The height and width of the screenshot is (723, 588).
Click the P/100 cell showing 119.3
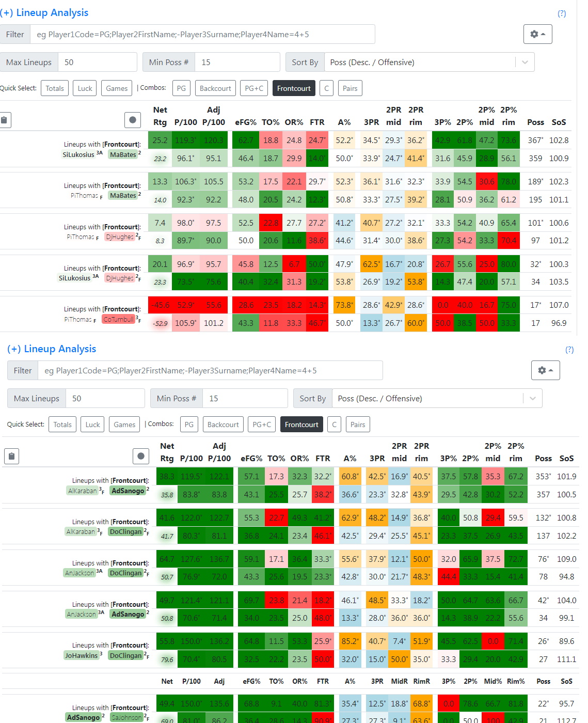coord(186,140)
